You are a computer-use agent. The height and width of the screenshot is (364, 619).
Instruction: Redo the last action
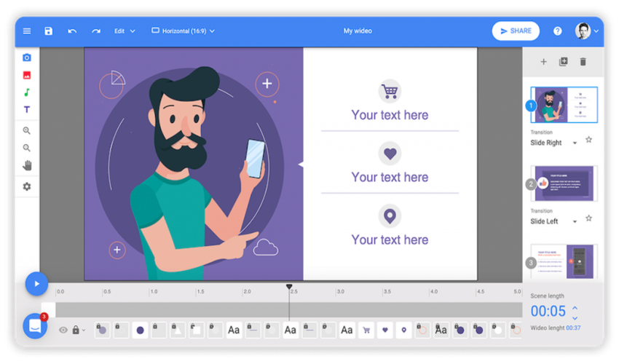pyautogui.click(x=96, y=31)
